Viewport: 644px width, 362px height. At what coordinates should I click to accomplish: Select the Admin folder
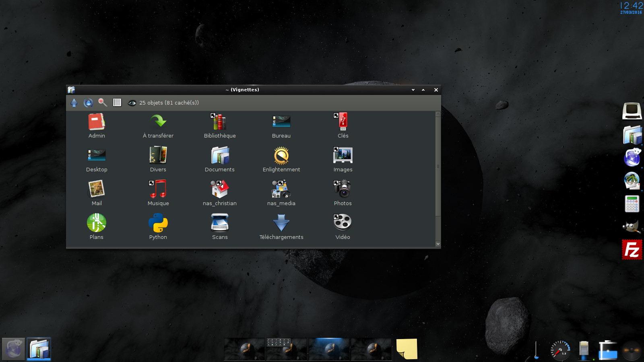click(97, 126)
